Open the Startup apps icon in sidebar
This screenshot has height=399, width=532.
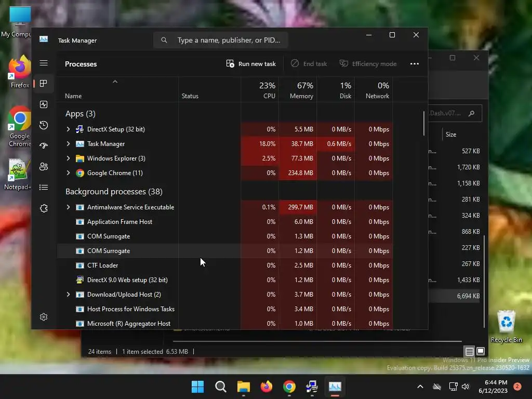click(44, 146)
